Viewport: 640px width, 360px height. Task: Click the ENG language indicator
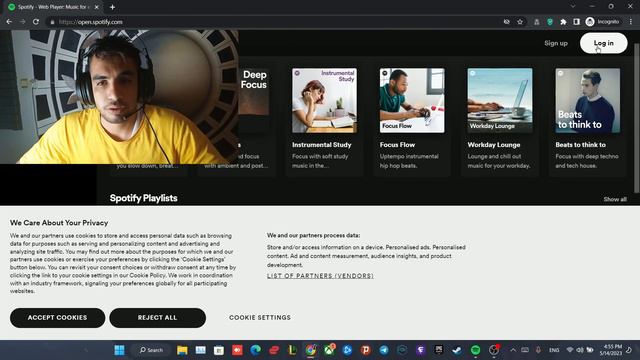[x=554, y=350]
